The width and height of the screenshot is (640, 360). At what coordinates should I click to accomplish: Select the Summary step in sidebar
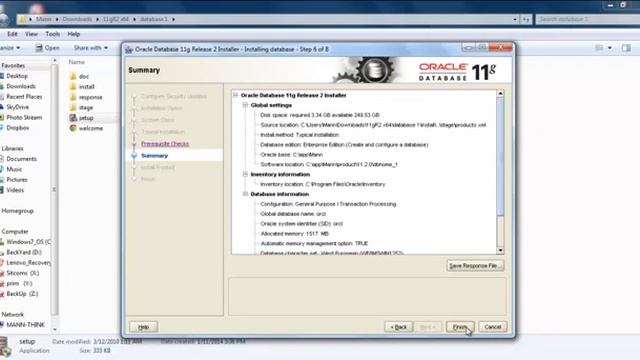click(x=154, y=156)
